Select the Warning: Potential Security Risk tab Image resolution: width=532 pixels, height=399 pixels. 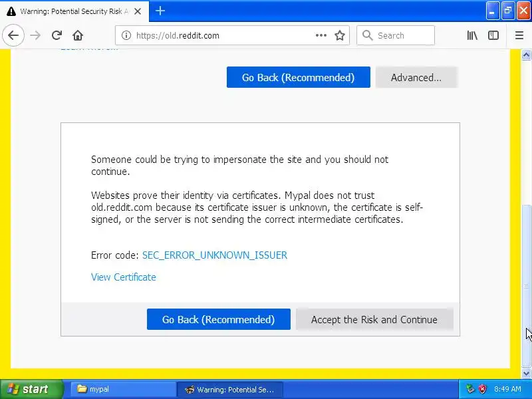point(74,11)
